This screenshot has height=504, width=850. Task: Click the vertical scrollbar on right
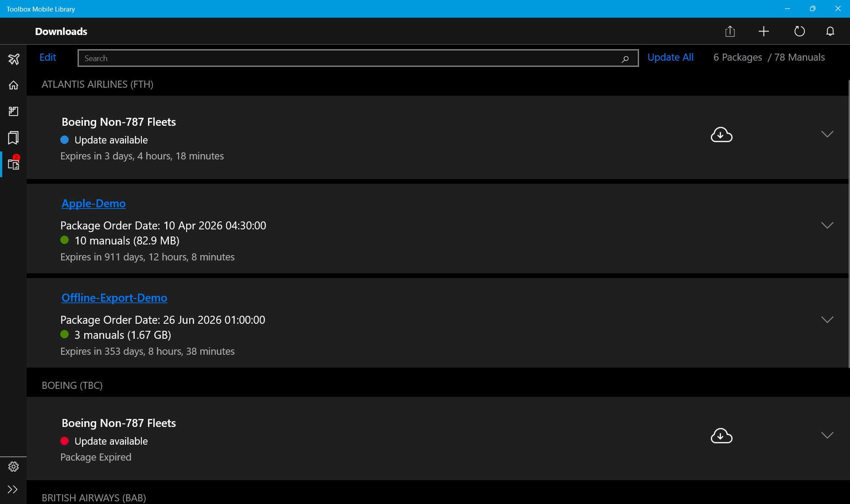pos(848,224)
